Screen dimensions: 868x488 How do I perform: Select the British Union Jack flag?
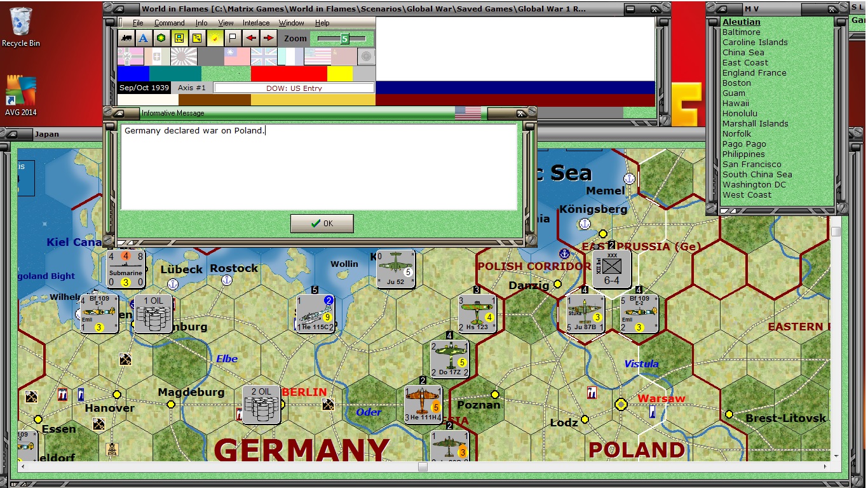[264, 57]
